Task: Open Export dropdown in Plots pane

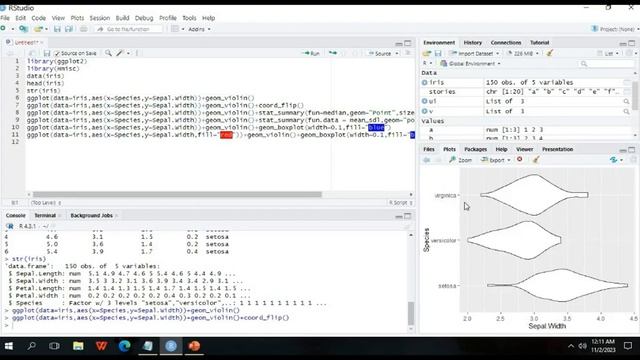Action: 496,160
